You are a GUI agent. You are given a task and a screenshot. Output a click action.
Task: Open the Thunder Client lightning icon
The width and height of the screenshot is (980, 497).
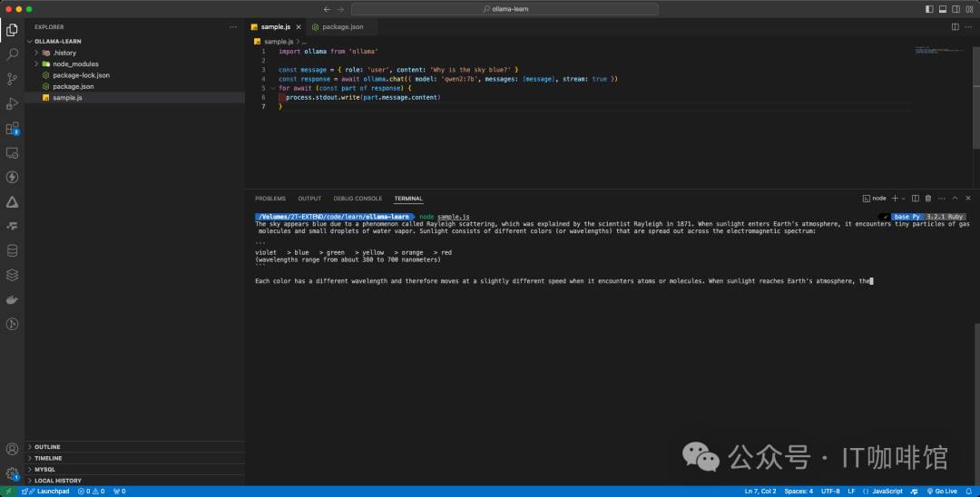click(12, 178)
